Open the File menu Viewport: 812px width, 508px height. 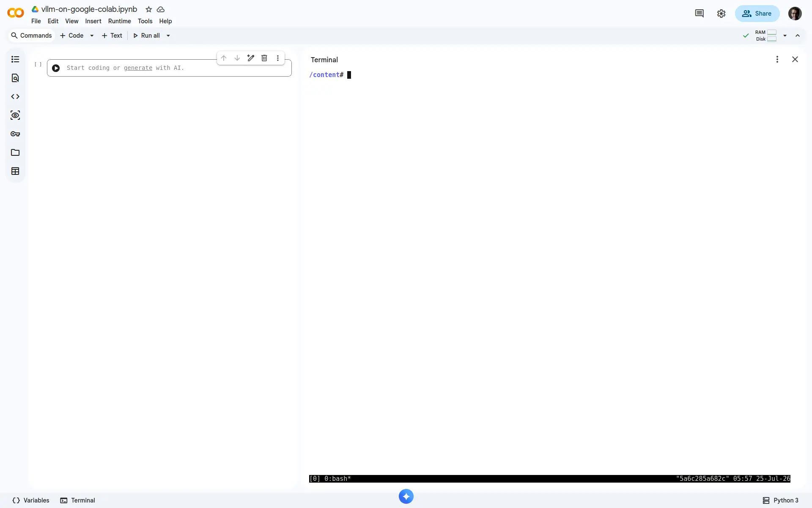coord(36,21)
